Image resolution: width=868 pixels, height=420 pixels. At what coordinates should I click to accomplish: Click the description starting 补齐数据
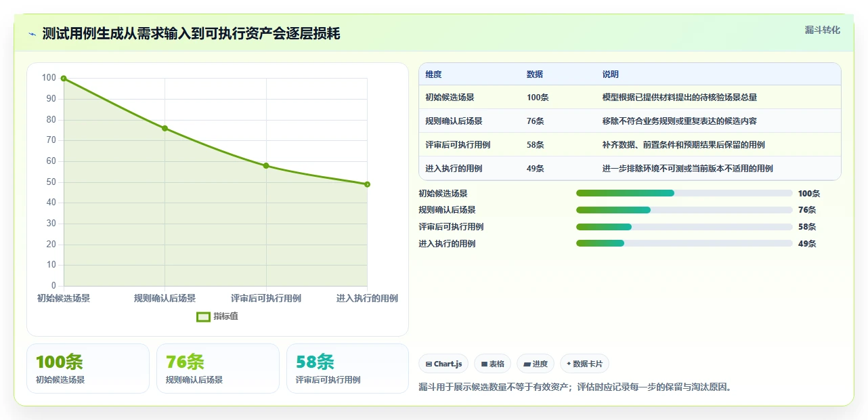click(x=684, y=145)
